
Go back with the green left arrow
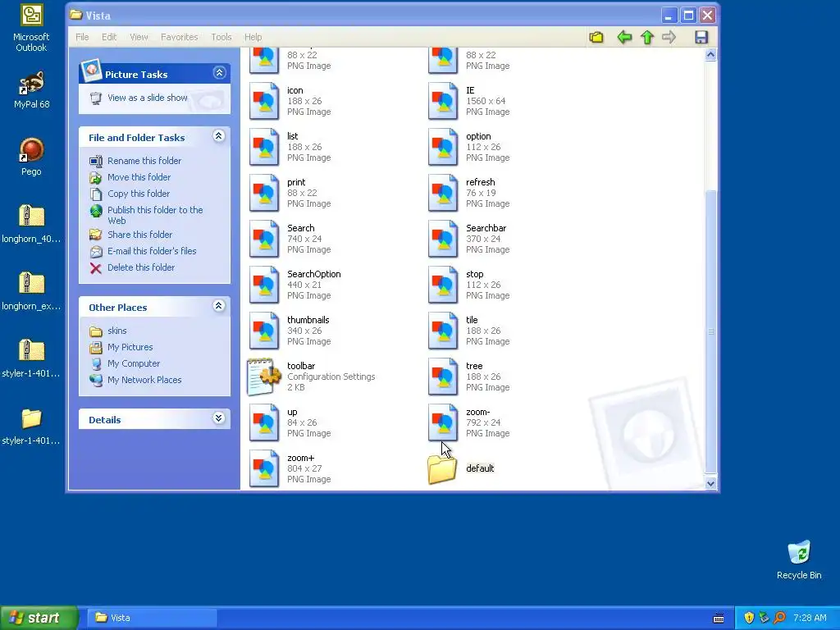click(x=624, y=38)
